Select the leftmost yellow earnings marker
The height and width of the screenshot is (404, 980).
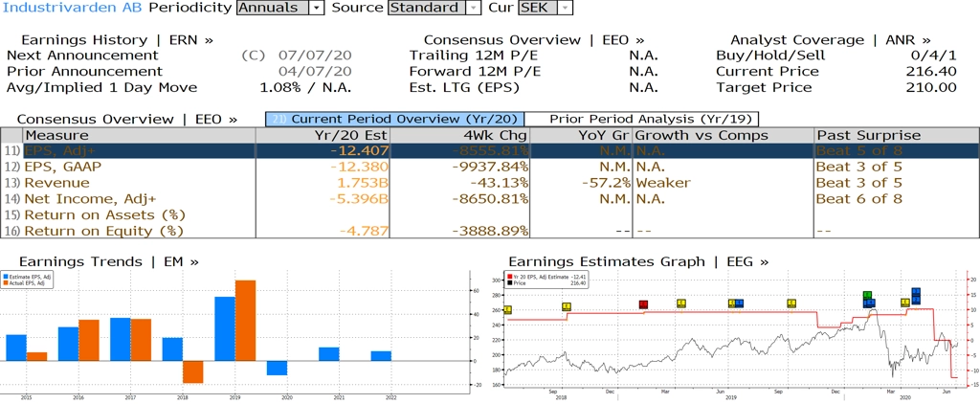[x=507, y=309]
